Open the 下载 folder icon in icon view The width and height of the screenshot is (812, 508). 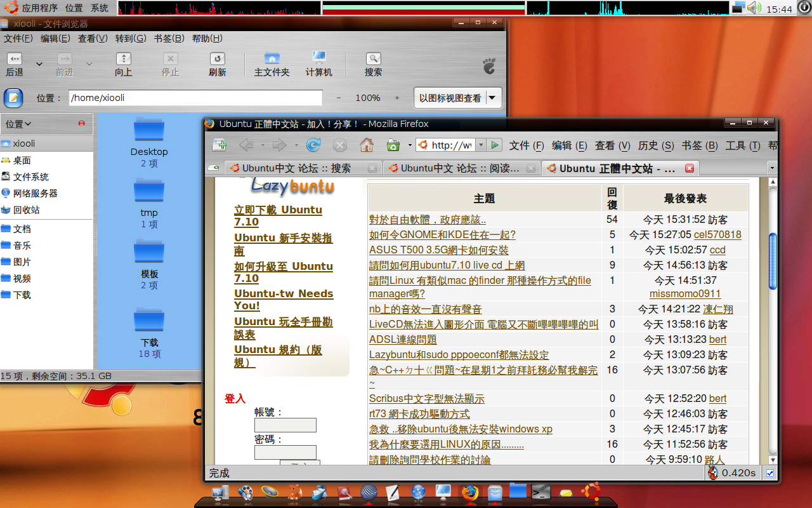click(149, 320)
